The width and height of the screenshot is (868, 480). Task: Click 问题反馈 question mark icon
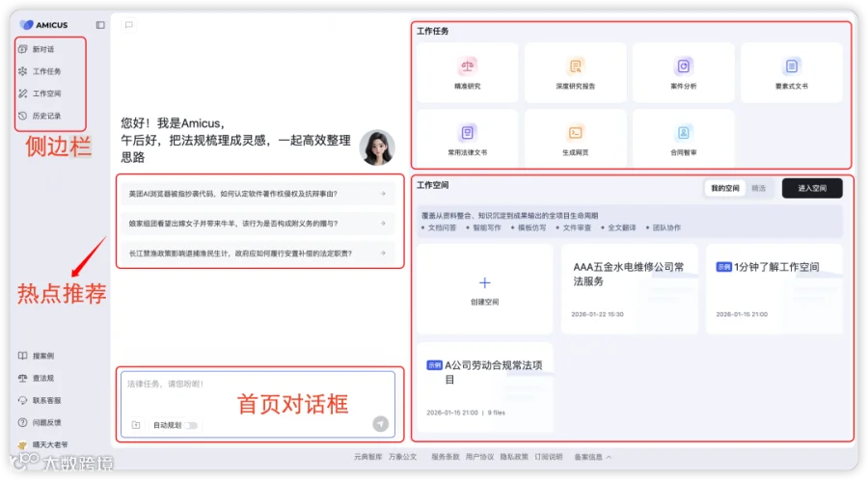coord(23,422)
